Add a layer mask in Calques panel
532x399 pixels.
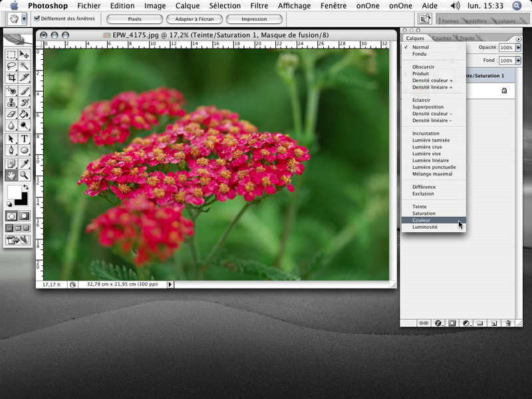coord(452,323)
